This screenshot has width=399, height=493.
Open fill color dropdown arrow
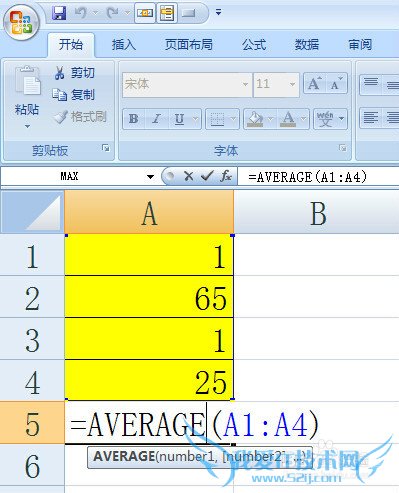270,119
